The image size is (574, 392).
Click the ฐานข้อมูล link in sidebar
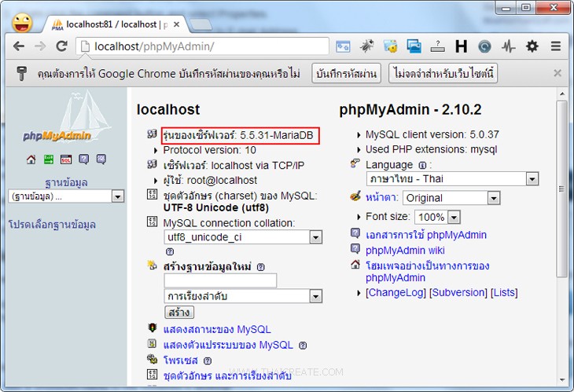pyautogui.click(x=66, y=182)
